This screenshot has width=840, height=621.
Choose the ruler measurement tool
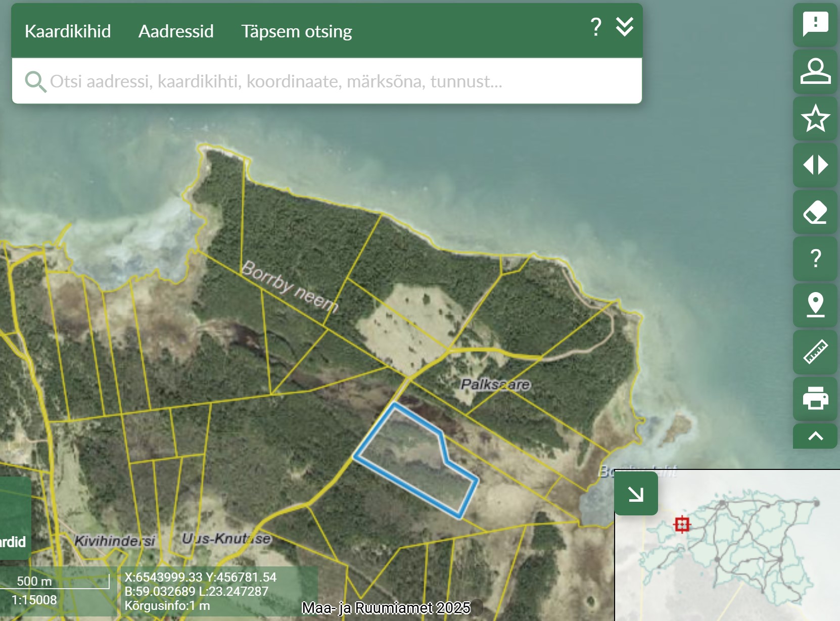[x=815, y=352]
